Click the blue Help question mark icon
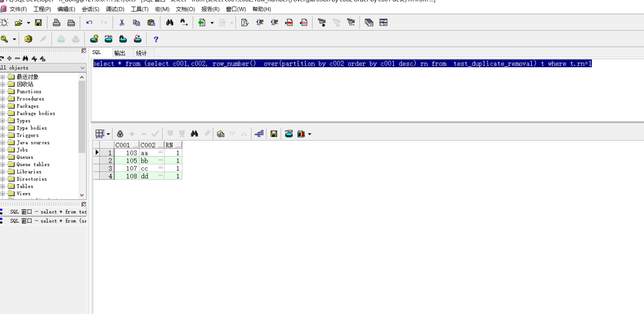The height and width of the screenshot is (314, 644). click(x=156, y=39)
